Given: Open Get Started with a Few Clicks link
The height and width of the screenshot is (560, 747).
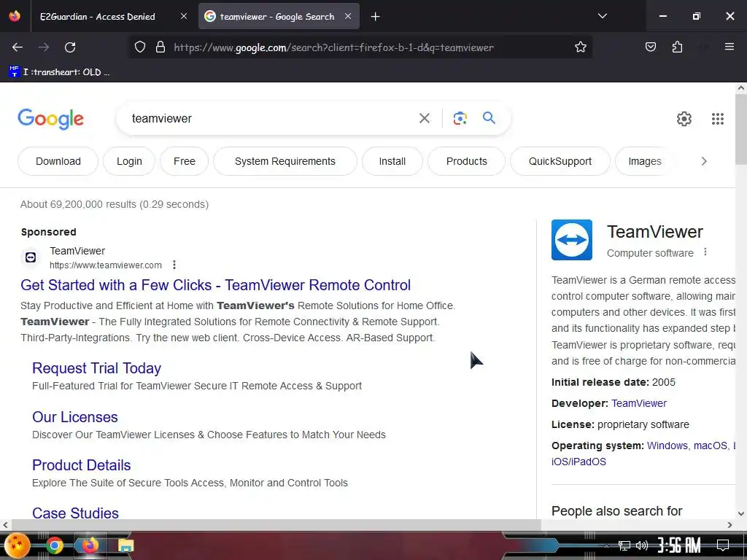Looking at the screenshot, I should coord(215,285).
